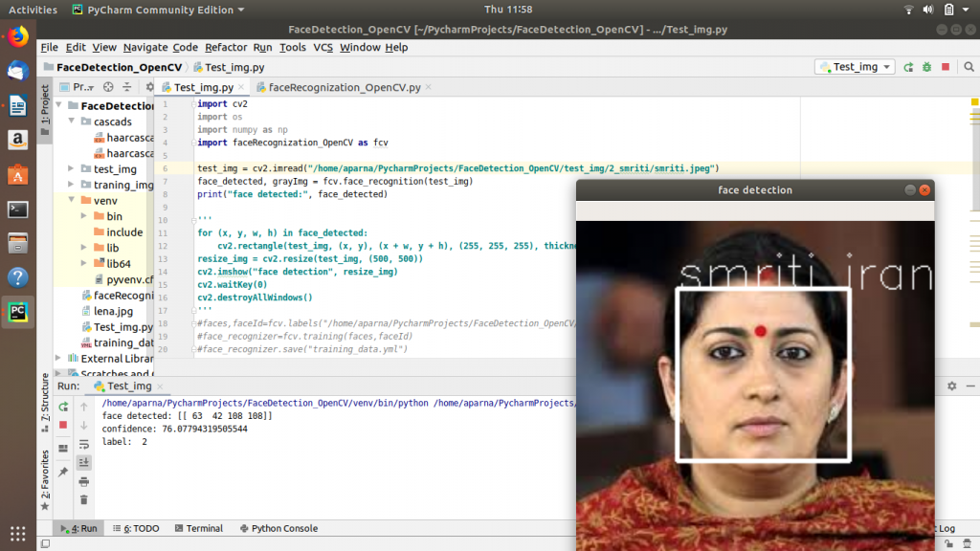Click the scroll-from-source target icon
The image size is (980, 551).
tap(108, 87)
